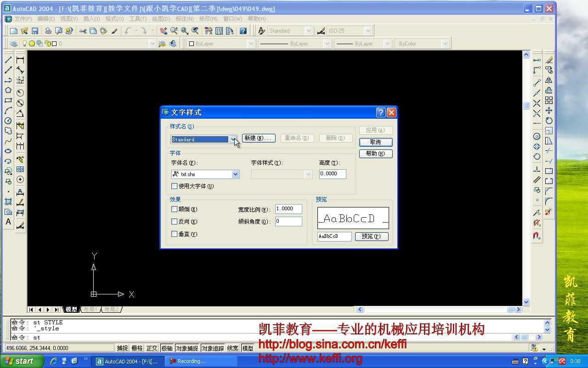Open the ByLayer linetype dropdown
The image size is (588, 368).
(x=327, y=44)
